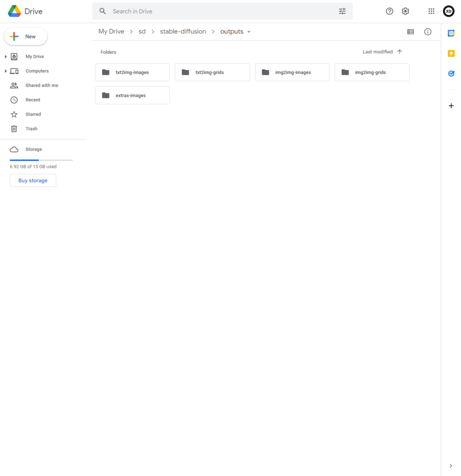This screenshot has width=461, height=476.
Task: Open the outputs folder dropdown menu
Action: pos(249,32)
